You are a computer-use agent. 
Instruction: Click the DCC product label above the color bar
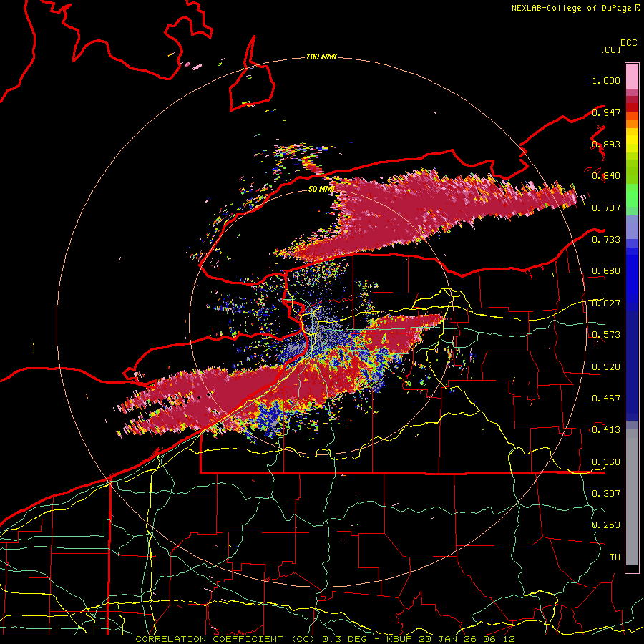[x=629, y=43]
